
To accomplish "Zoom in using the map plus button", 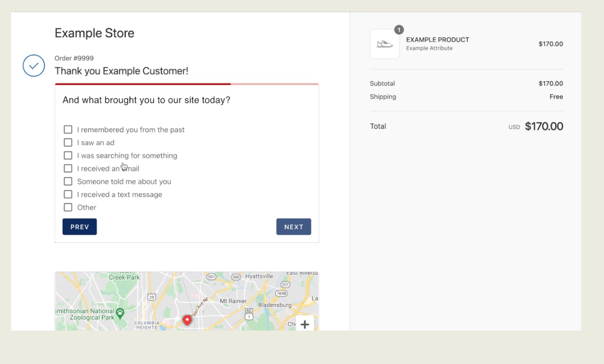I will (x=305, y=324).
